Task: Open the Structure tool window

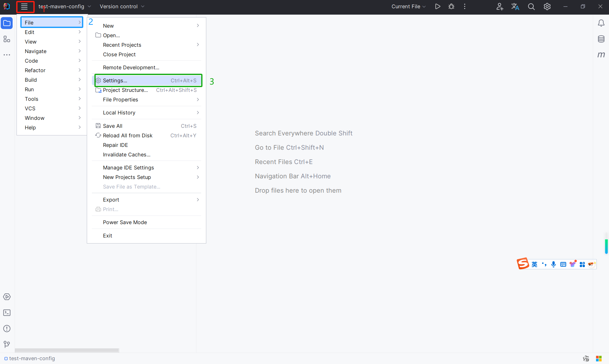Action: click(7, 39)
